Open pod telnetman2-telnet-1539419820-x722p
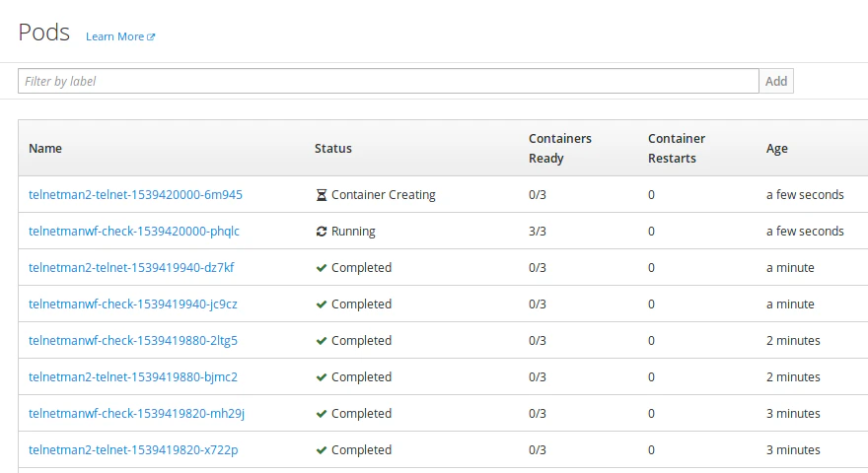 click(x=133, y=450)
